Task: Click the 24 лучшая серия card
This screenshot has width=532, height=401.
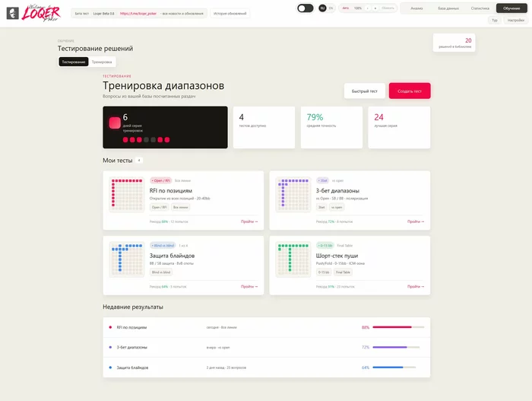Action: [399, 127]
